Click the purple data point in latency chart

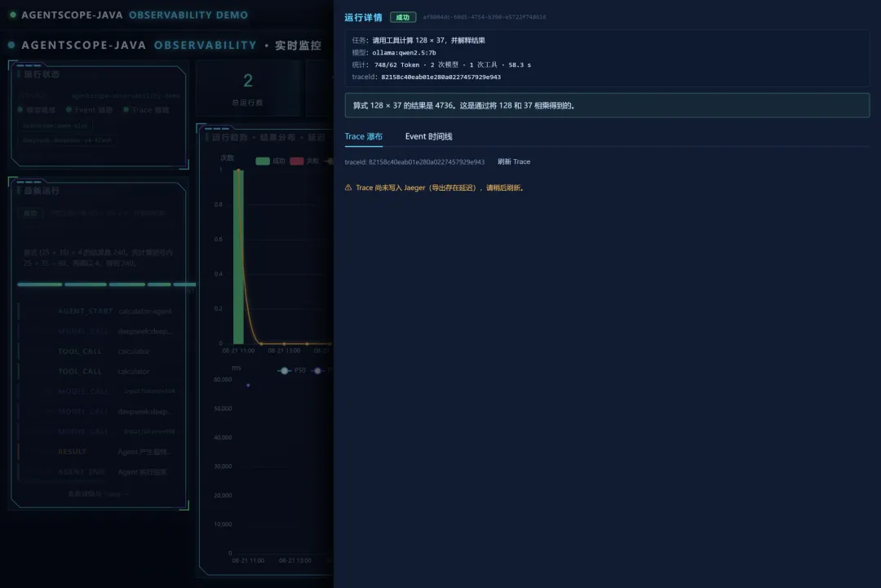248,385
